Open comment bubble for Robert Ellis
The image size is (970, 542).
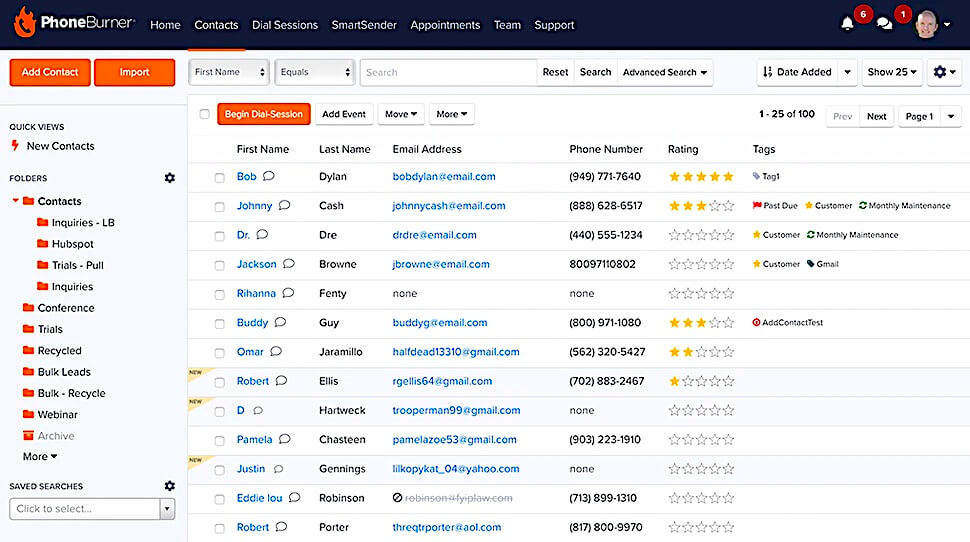281,381
